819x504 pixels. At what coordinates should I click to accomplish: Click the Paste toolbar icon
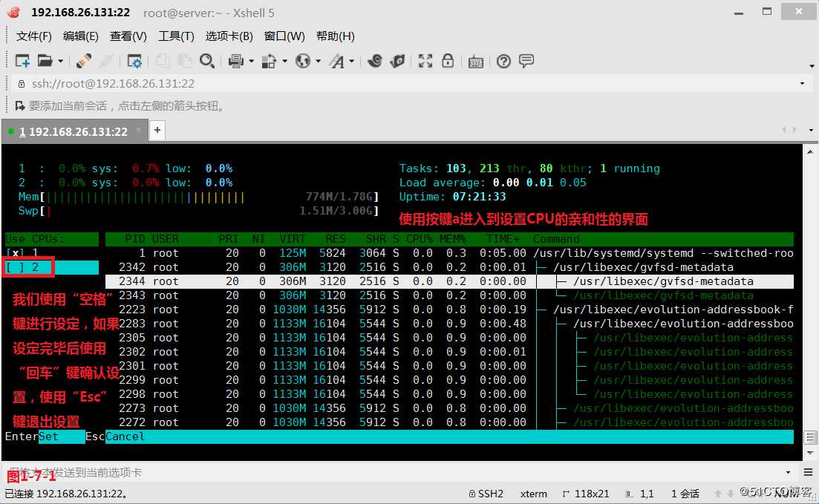tap(184, 61)
